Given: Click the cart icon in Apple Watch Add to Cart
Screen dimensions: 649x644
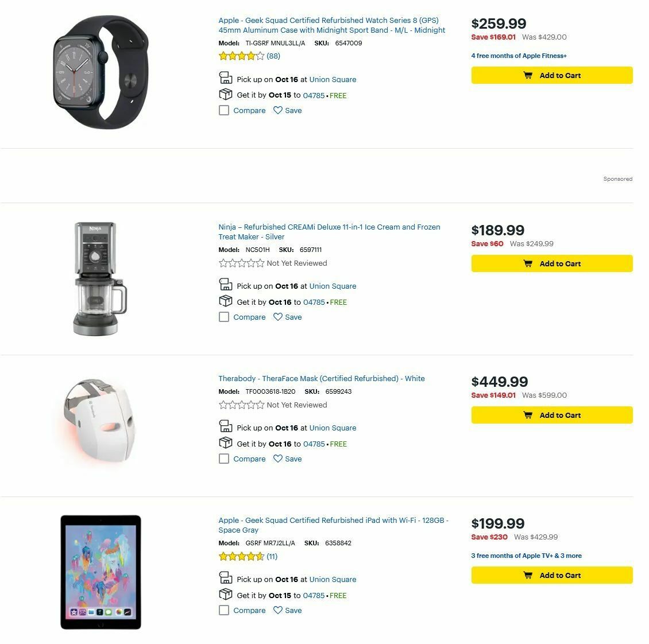Looking at the screenshot, I should (527, 75).
